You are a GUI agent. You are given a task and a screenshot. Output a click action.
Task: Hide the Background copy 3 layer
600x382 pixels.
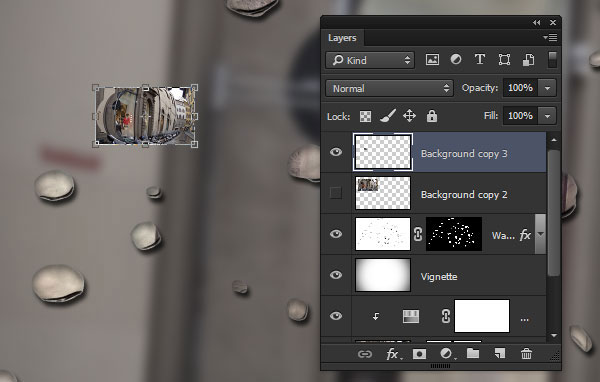tap(336, 152)
